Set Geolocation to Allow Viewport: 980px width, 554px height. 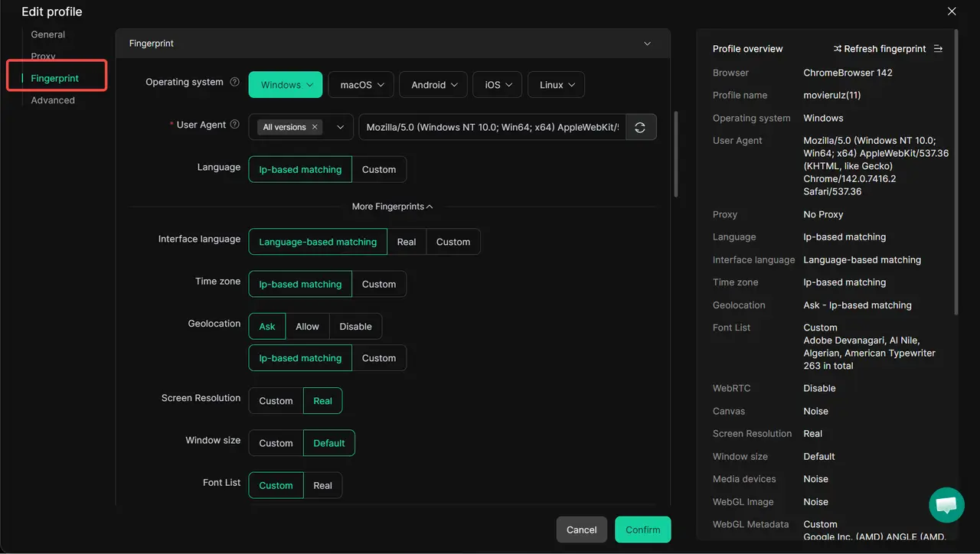tap(307, 327)
